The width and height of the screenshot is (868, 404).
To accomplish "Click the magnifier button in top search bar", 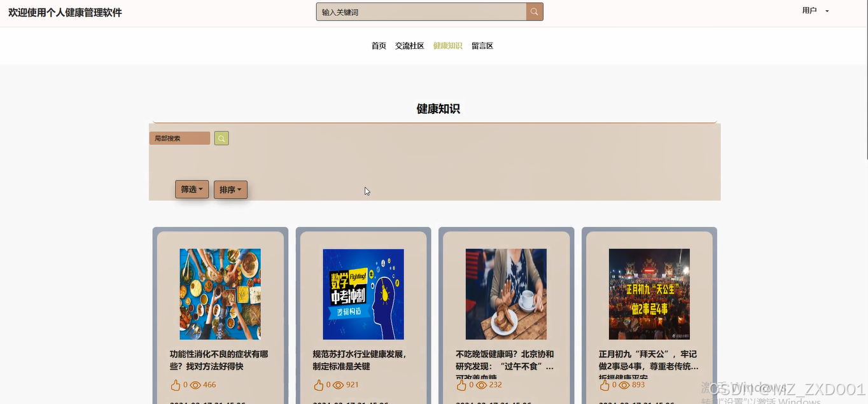I will pyautogui.click(x=535, y=11).
